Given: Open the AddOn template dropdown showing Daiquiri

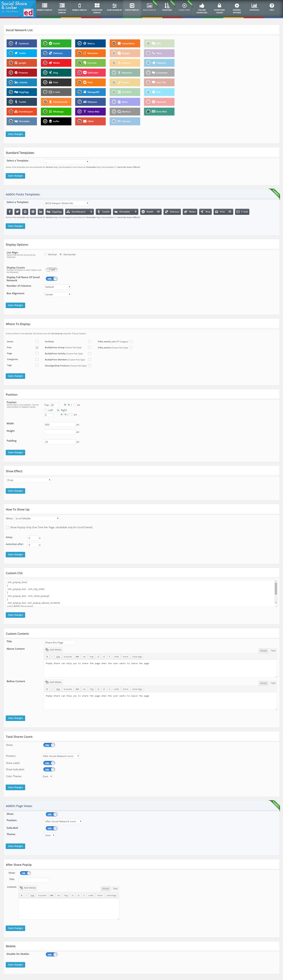Looking at the screenshot, I should click(x=67, y=203).
